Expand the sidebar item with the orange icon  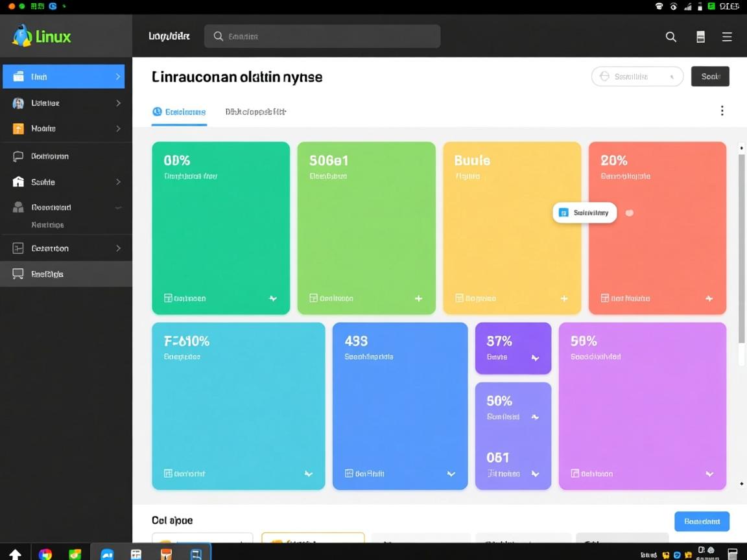[x=118, y=128]
